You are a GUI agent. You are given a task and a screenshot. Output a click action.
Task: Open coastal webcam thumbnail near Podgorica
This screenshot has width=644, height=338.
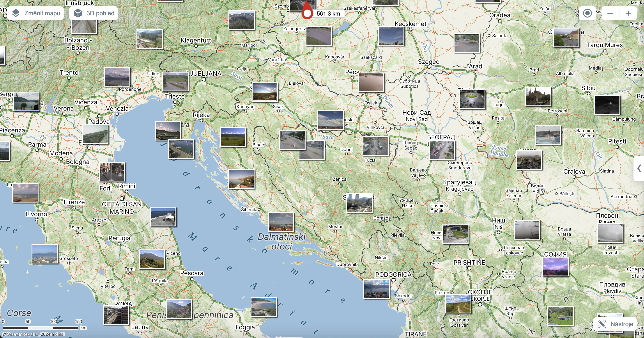[376, 289]
